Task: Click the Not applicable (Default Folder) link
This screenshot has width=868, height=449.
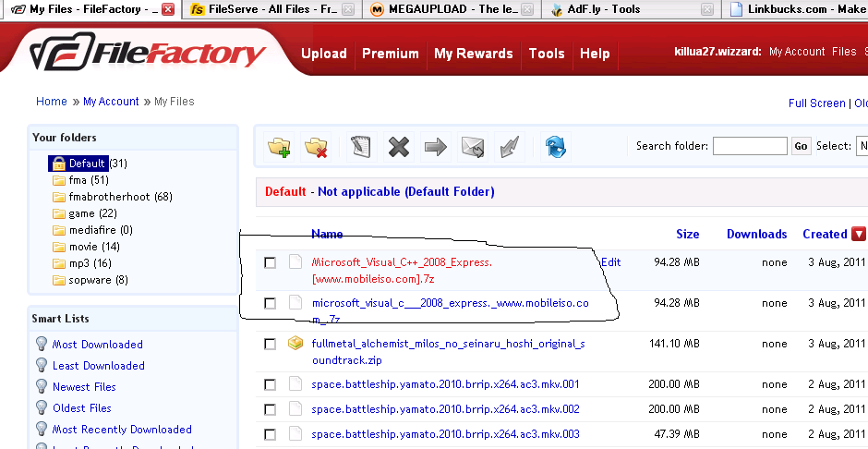Action: click(x=405, y=191)
